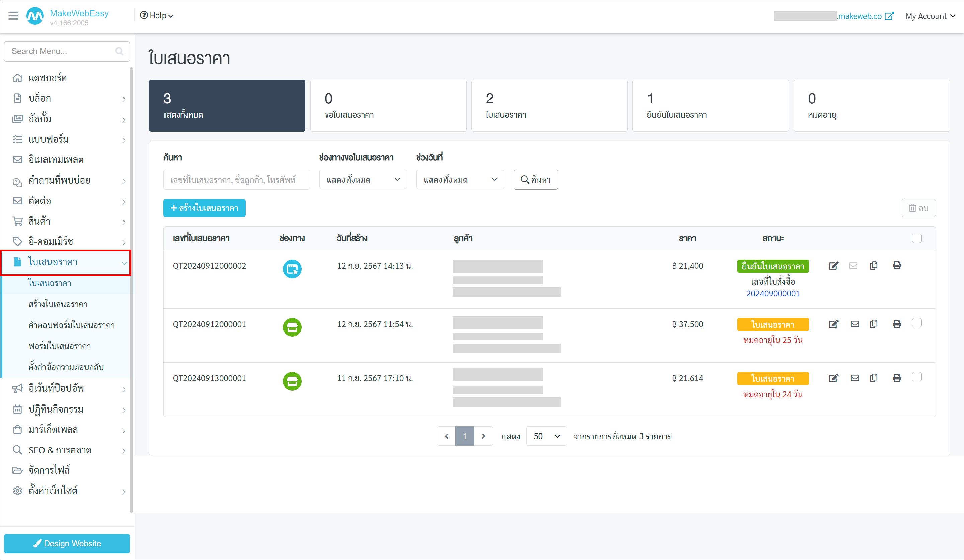Viewport: 964px width, 560px height.
Task: Open the ช่วงวันที่ date range dropdown
Action: (x=459, y=180)
